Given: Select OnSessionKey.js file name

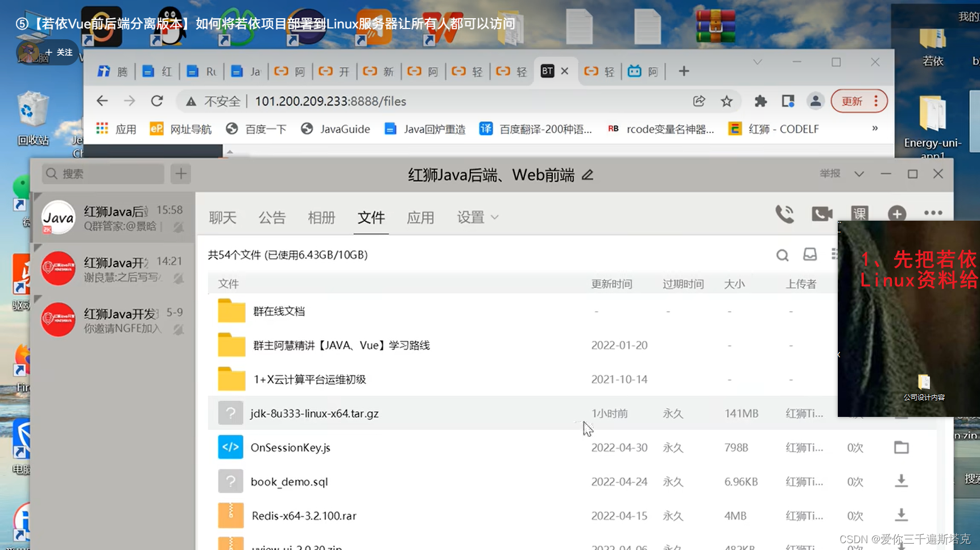Looking at the screenshot, I should (290, 448).
